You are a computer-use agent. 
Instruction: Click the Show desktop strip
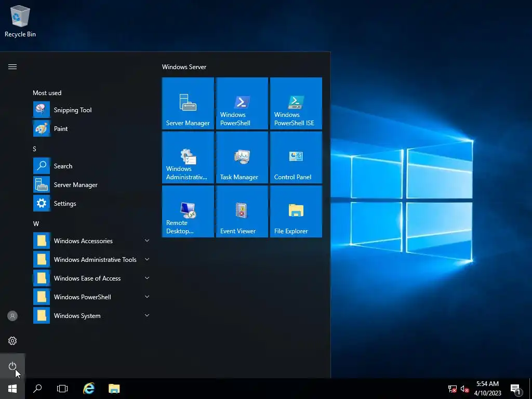point(530,389)
